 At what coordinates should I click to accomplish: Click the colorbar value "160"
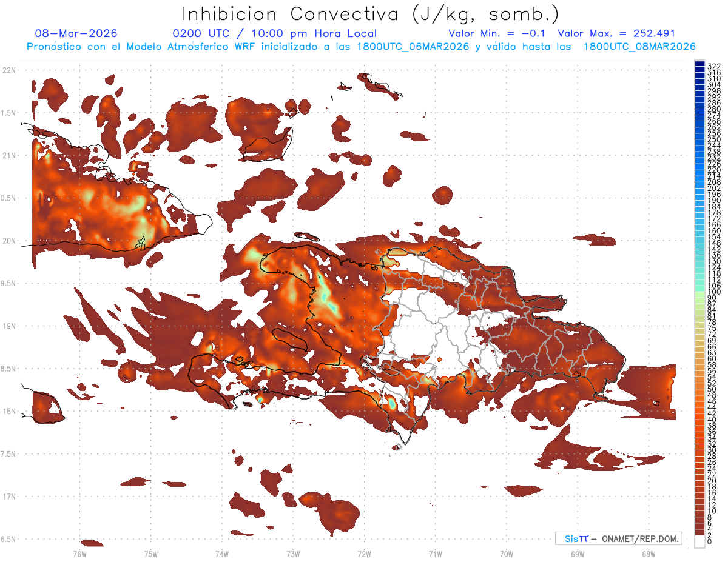click(713, 231)
